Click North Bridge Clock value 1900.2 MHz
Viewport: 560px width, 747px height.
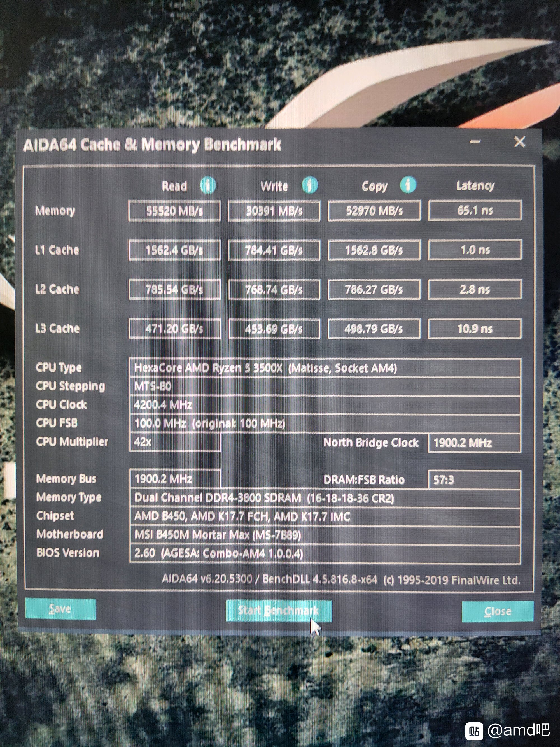475,443
